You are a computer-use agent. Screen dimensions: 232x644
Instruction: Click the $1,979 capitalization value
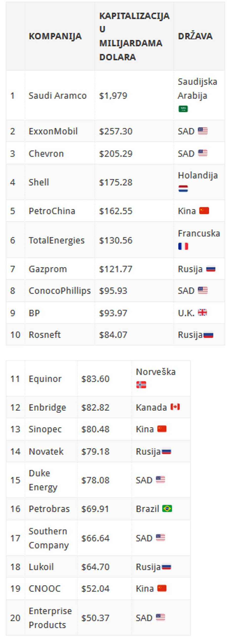tap(113, 96)
